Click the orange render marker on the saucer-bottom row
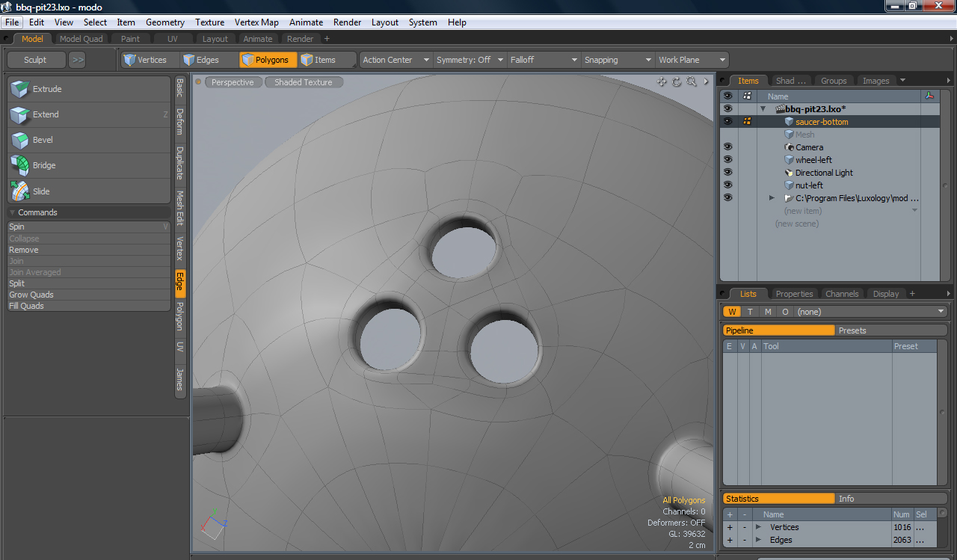This screenshot has height=560, width=957. click(x=746, y=121)
